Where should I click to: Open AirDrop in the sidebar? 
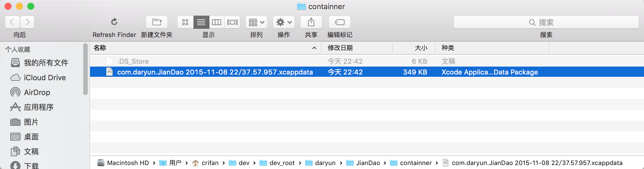pyautogui.click(x=37, y=92)
